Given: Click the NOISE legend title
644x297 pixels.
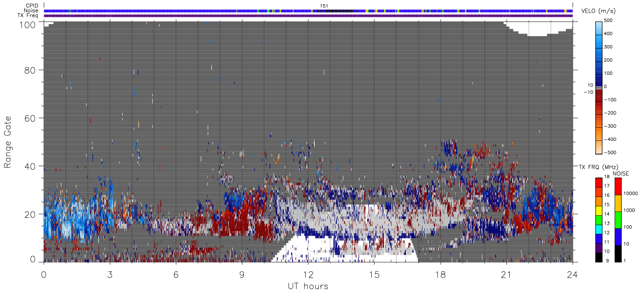Looking at the screenshot, I should (621, 173).
